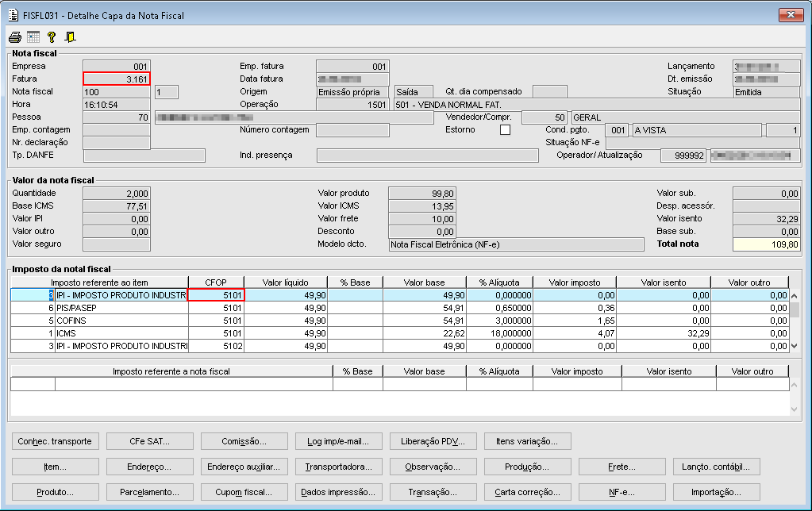
Task: Open the Transação... button
Action: 433,493
